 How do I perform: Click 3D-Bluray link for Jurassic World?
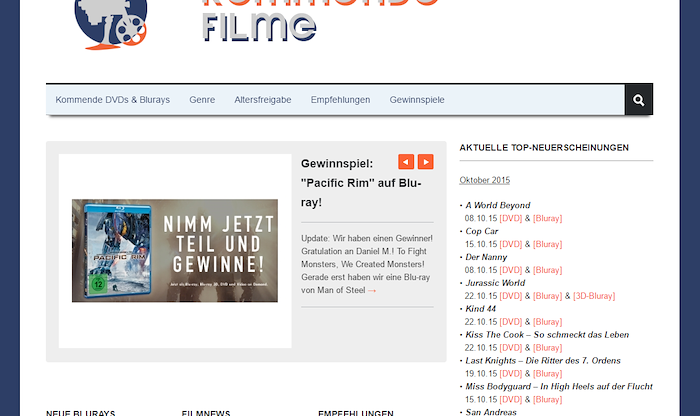[x=594, y=296]
